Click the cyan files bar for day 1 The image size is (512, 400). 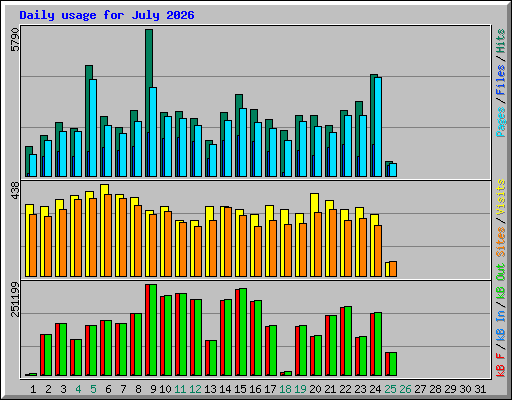coord(33,165)
